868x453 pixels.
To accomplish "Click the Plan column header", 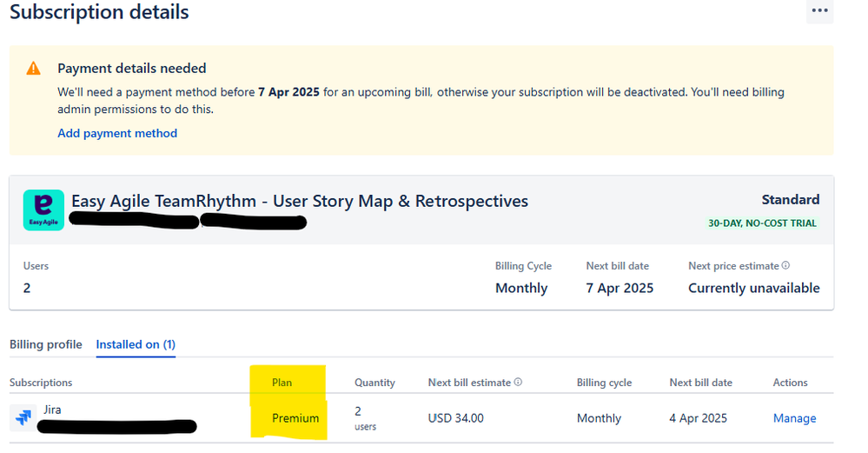I will click(x=282, y=382).
